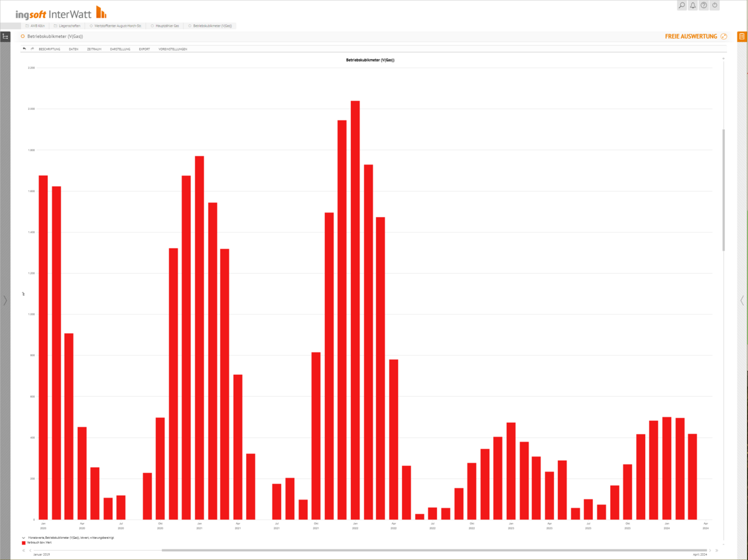The width and height of the screenshot is (748, 560).
Task: Expand the left side panel chevron
Action: (5, 301)
